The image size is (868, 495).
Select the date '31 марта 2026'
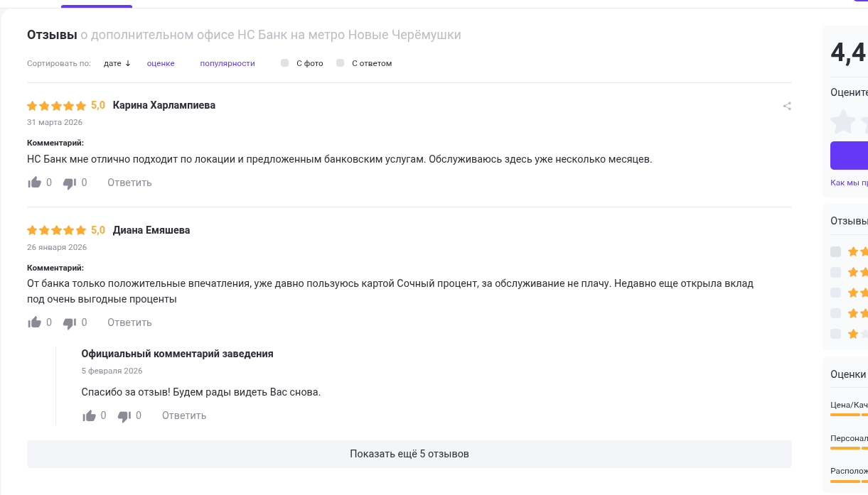tap(55, 122)
